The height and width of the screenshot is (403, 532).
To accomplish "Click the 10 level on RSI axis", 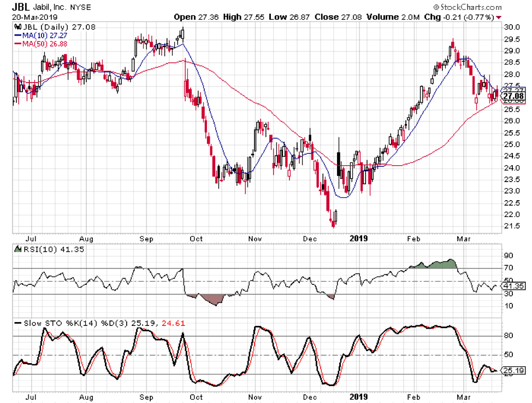I will click(509, 306).
